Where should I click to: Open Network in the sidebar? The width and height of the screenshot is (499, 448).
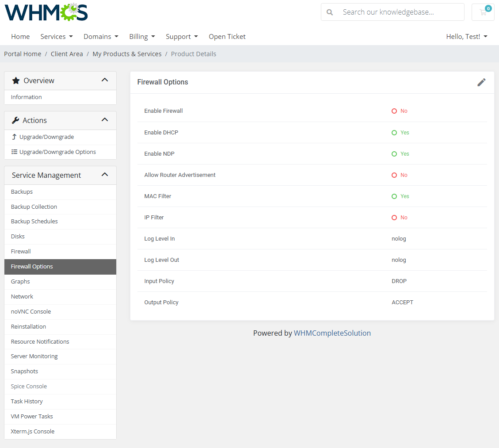[x=60, y=296]
